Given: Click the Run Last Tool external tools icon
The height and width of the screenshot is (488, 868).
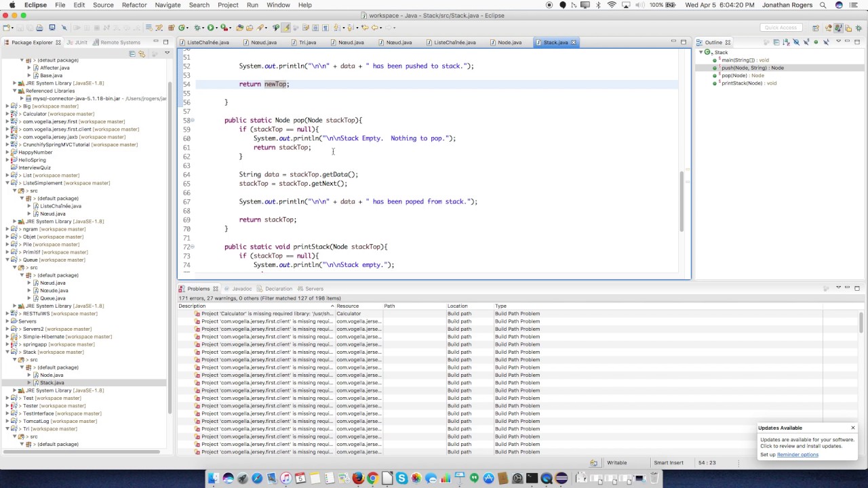Looking at the screenshot, I should point(224,28).
